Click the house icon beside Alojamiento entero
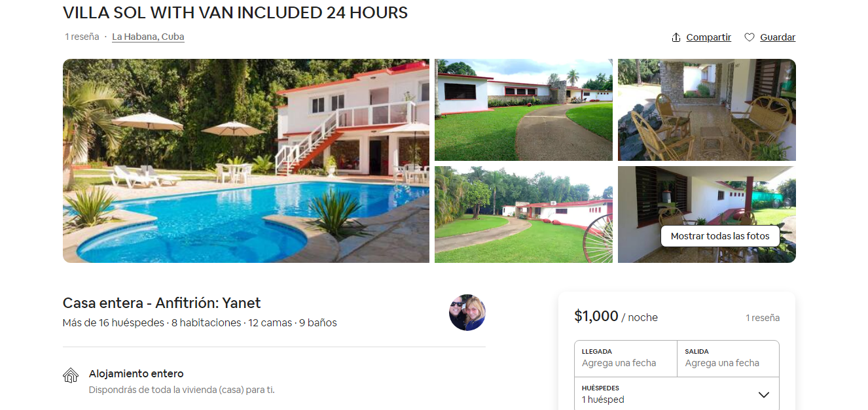Image resolution: width=868 pixels, height=410 pixels. pyautogui.click(x=71, y=376)
